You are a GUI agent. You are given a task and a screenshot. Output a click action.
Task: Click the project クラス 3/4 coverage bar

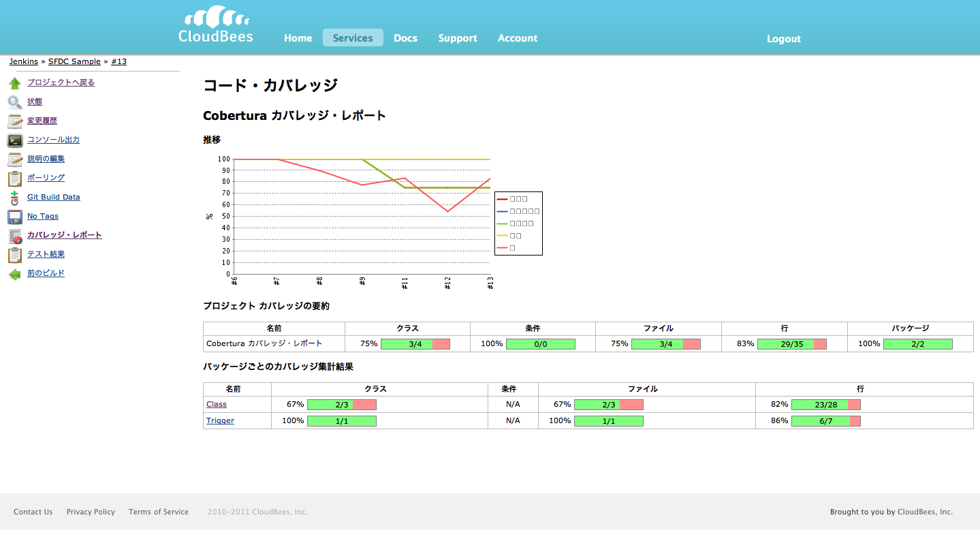[x=415, y=344]
